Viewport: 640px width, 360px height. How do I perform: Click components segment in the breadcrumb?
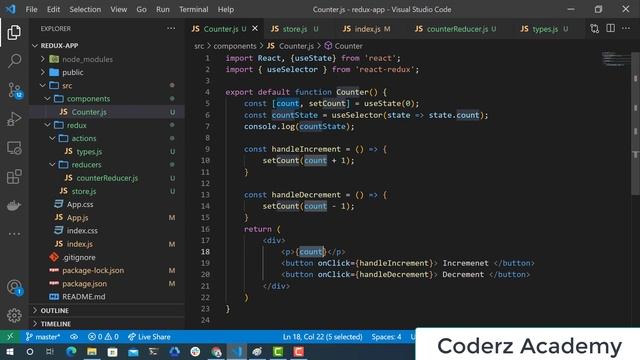[x=235, y=46]
